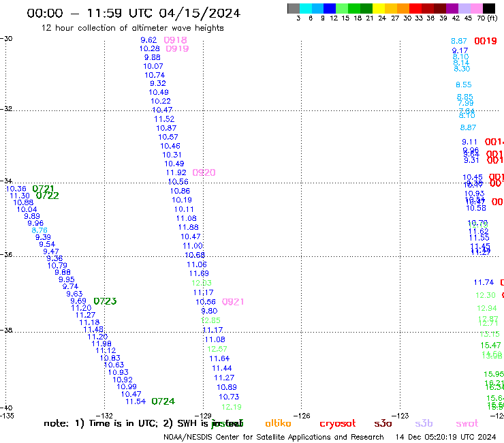Click the wave height value 11.74
The image size is (504, 443).
click(484, 282)
